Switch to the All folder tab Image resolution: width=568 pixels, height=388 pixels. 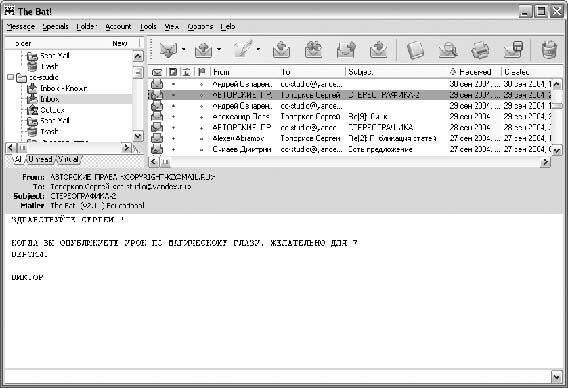[18, 159]
